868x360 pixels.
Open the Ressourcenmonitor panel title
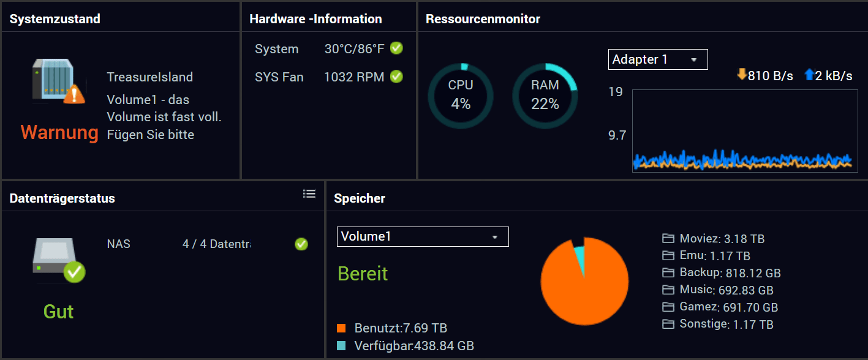(483, 19)
